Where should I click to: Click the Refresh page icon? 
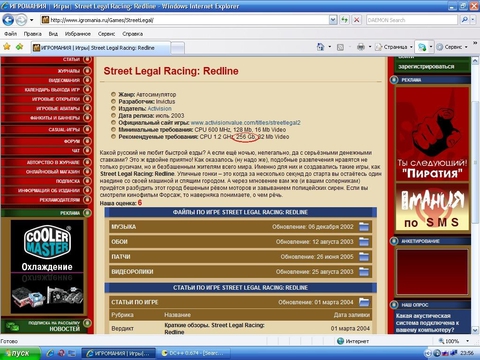coord(344,20)
